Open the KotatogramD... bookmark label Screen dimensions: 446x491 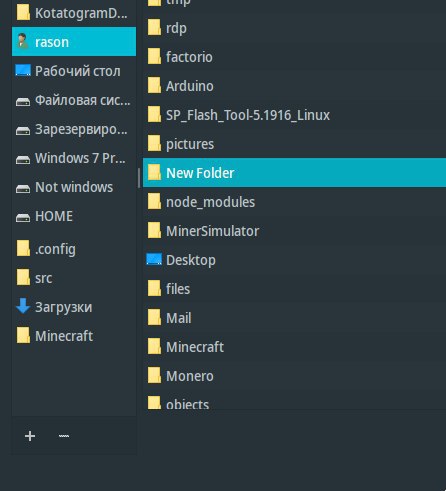[81, 13]
